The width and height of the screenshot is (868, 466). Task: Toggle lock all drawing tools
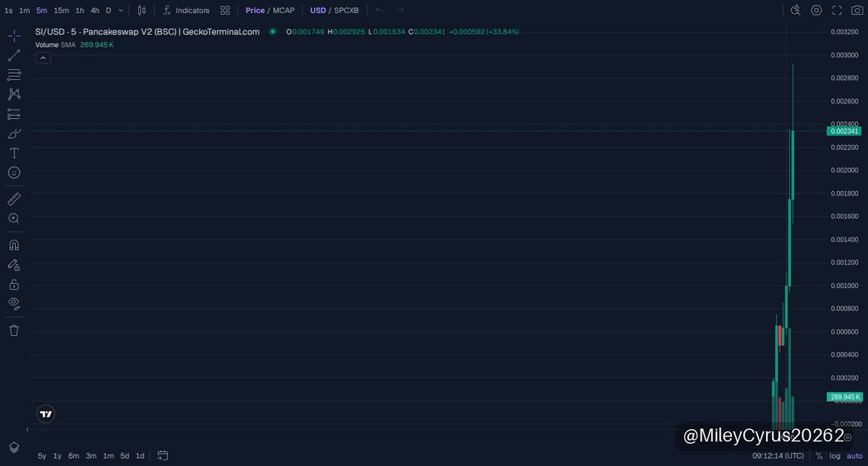point(14,284)
